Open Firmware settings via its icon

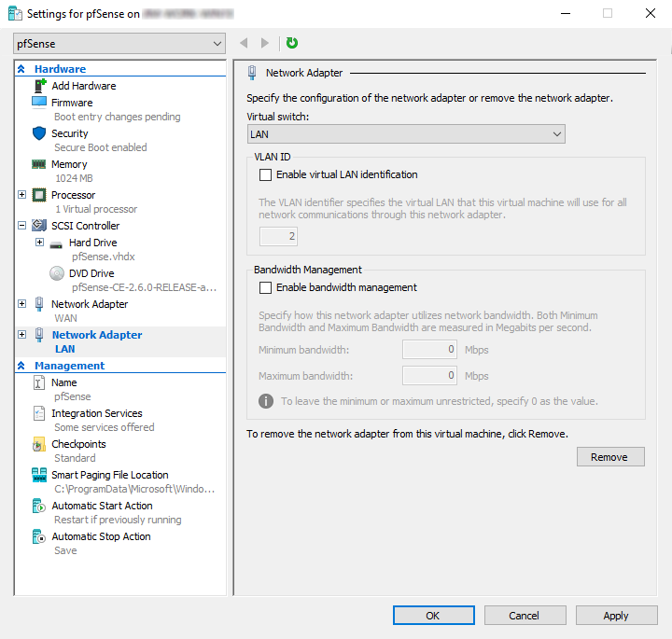click(39, 103)
